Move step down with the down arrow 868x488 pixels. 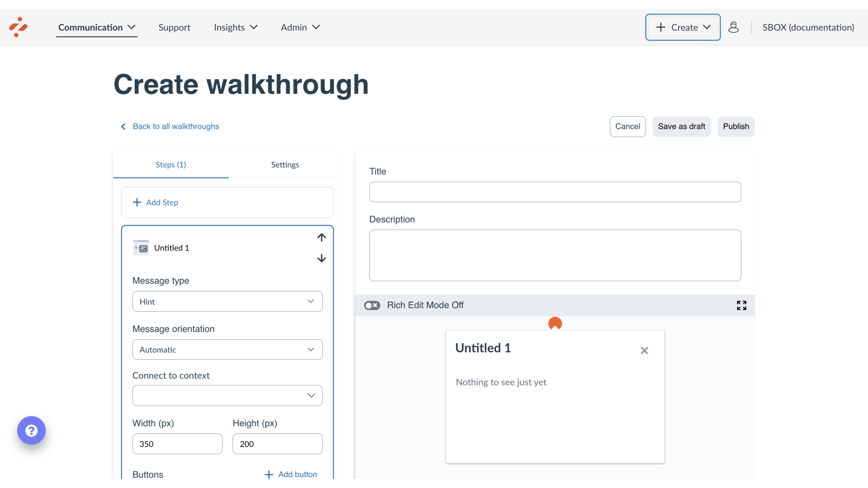click(321, 258)
